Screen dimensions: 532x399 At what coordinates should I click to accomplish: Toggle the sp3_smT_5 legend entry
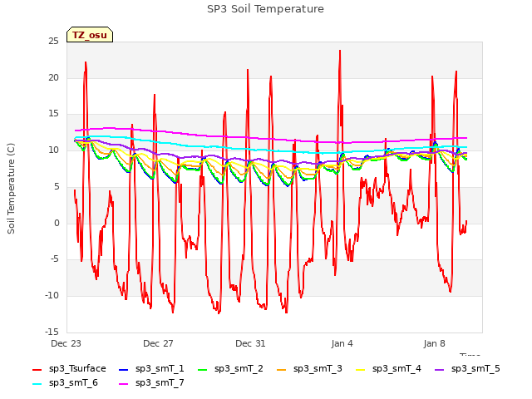467,368
